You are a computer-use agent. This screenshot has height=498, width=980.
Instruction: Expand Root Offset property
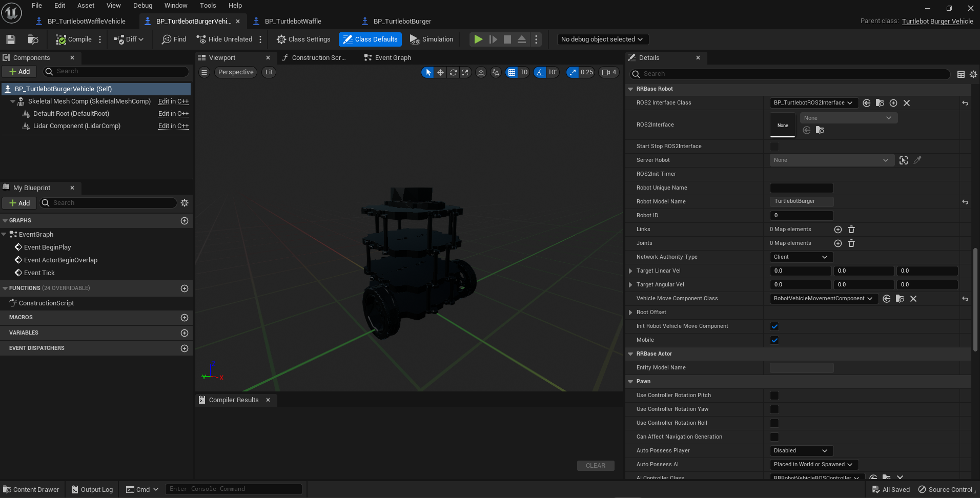630,313
